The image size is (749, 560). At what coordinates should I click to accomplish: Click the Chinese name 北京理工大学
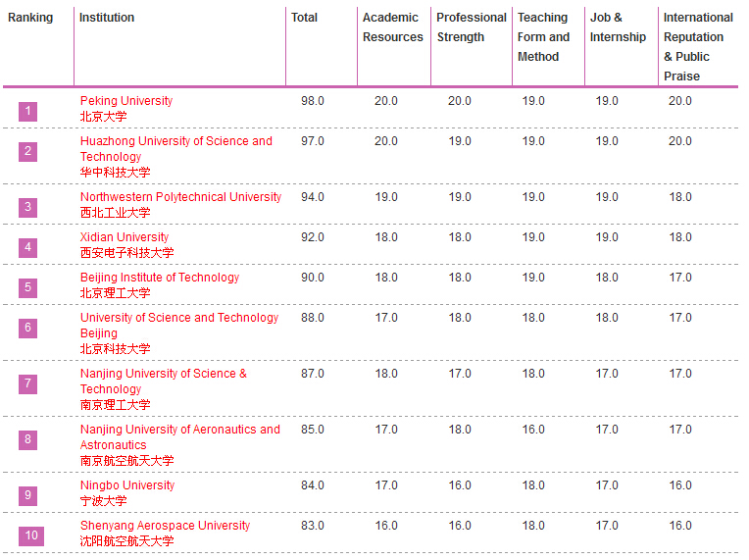point(115,293)
